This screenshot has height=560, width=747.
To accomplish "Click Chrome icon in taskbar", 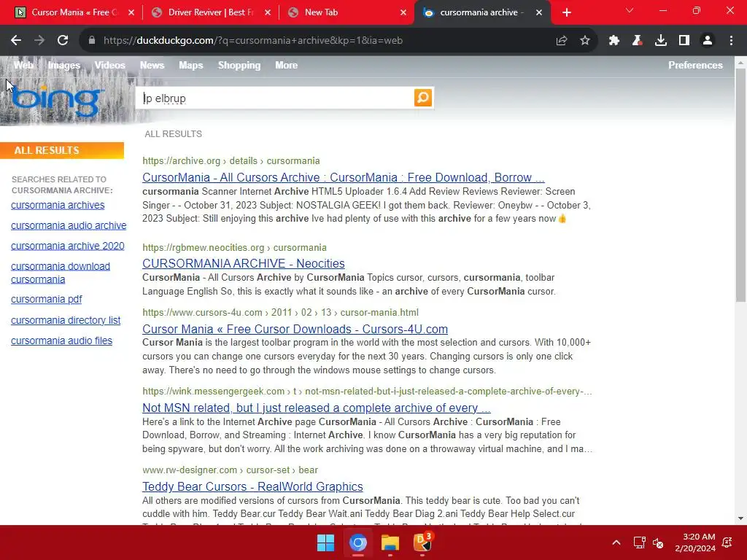I will pos(357,542).
